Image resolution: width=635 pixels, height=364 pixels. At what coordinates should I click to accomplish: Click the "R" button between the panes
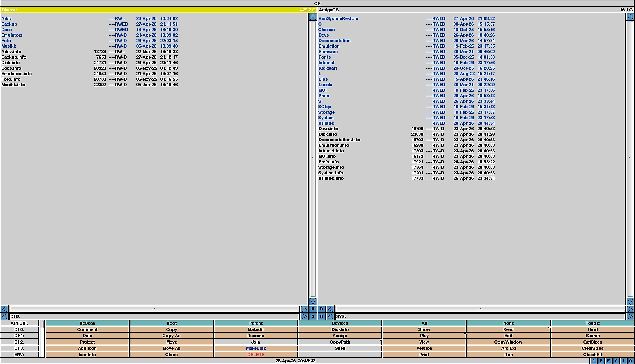[322, 309]
